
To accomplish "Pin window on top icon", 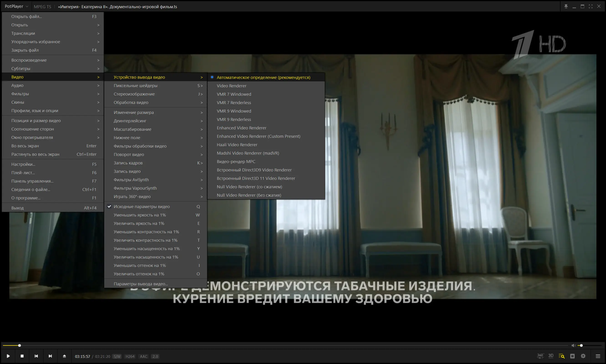I will 566,6.
